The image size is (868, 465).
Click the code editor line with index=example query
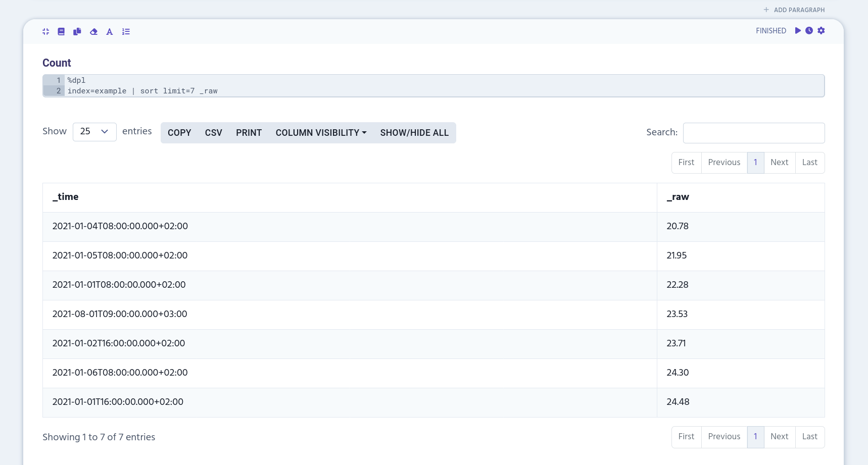click(x=445, y=91)
